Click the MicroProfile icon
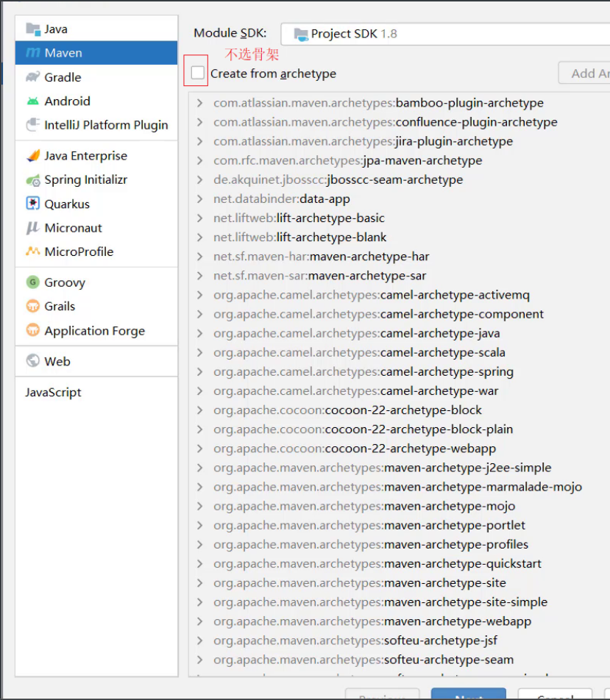The image size is (610, 700). [x=33, y=251]
